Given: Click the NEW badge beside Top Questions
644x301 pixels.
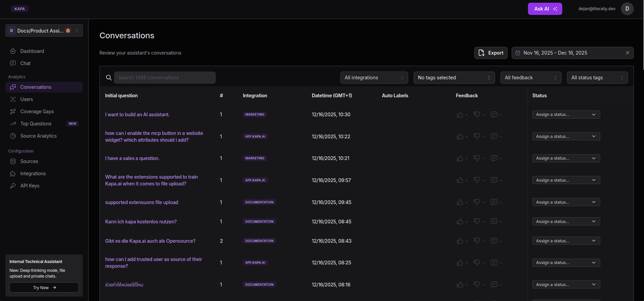Looking at the screenshot, I should [x=73, y=124].
